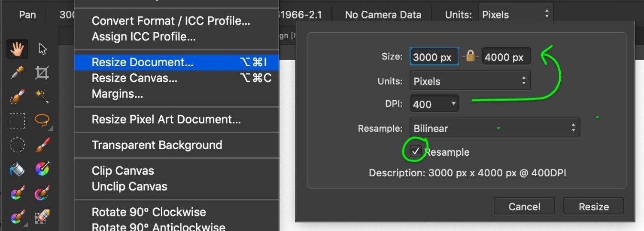The height and width of the screenshot is (231, 644).
Task: Select the Freehand Selection lasso tool
Action: (42, 121)
